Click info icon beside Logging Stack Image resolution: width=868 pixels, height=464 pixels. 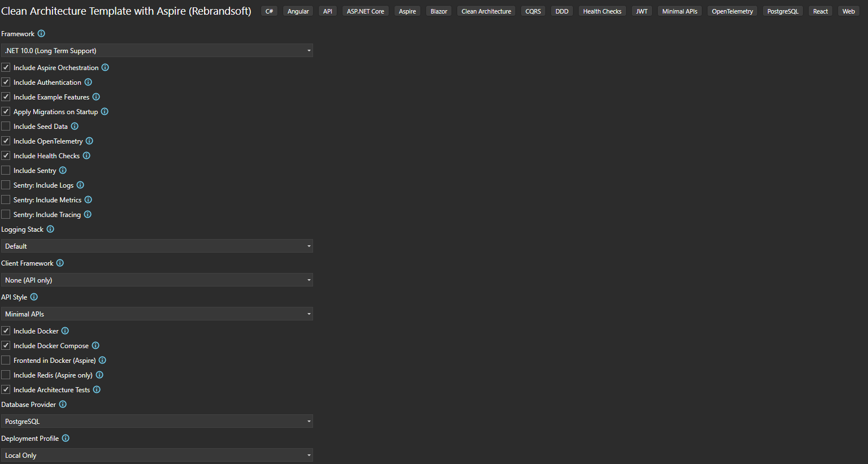[x=50, y=229]
